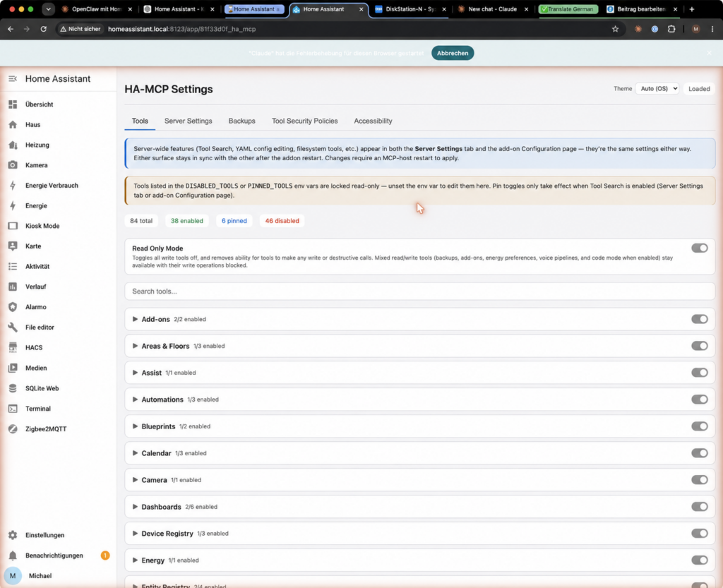Screen dimensions: 723x588
Task: Switch to the Server Settings tab
Action: point(188,121)
